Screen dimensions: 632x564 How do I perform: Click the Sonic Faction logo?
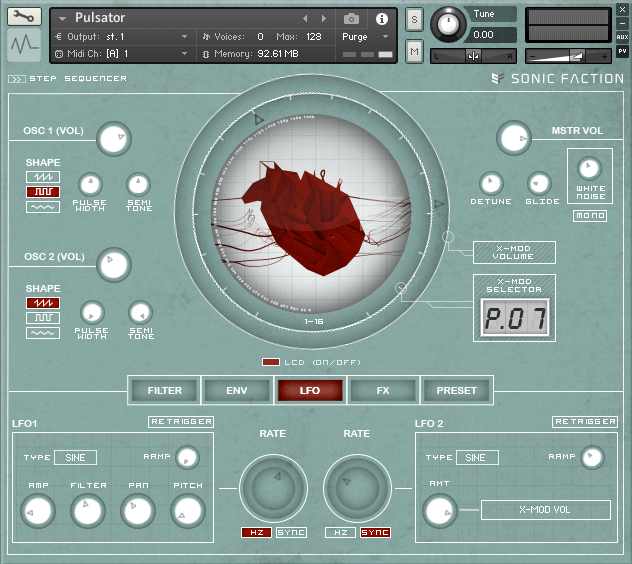558,79
